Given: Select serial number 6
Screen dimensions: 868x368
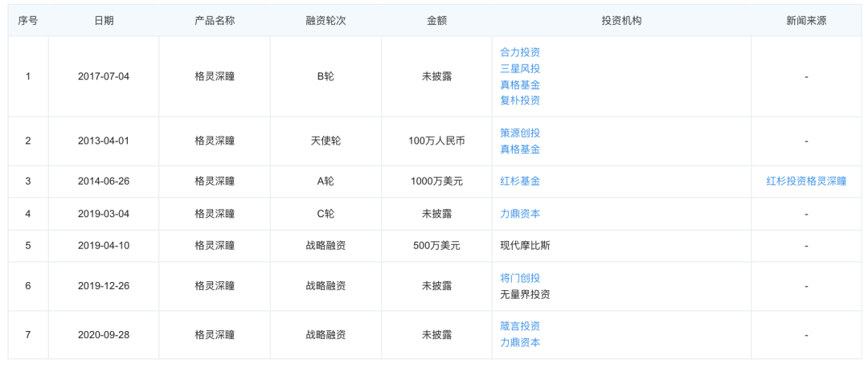Looking at the screenshot, I should 28,286.
